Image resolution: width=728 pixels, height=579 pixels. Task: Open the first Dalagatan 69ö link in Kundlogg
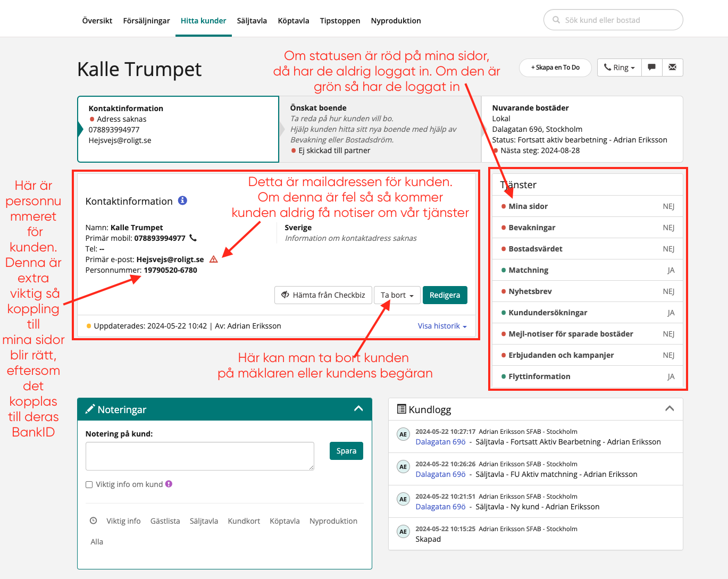(440, 442)
